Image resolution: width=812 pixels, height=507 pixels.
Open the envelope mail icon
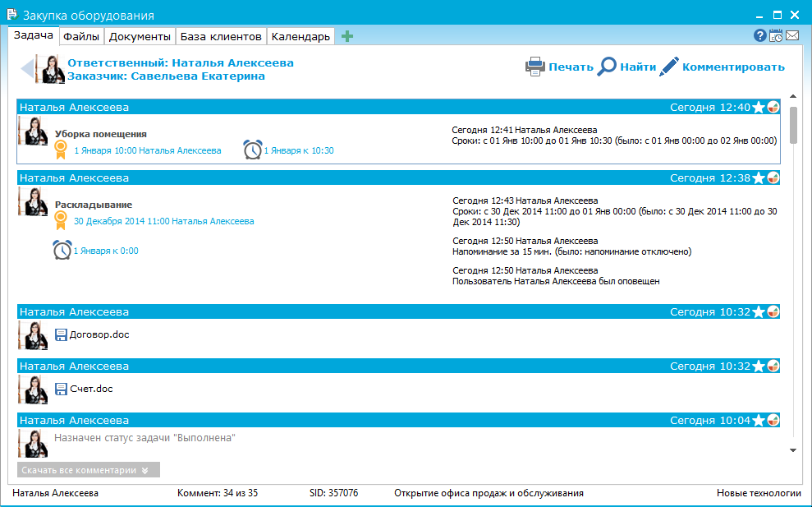pos(792,35)
